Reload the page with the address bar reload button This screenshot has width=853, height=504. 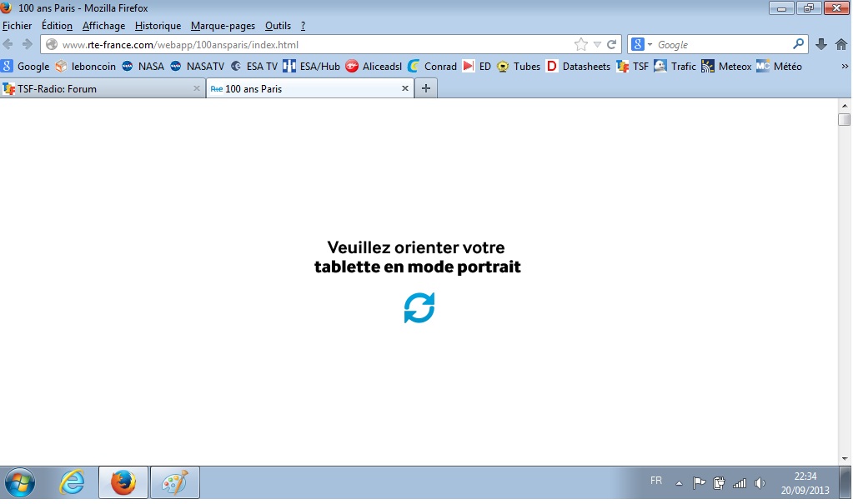point(612,45)
